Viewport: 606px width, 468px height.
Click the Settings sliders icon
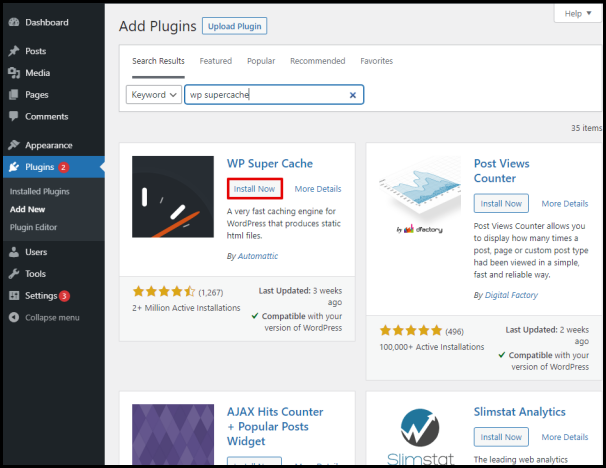(x=14, y=296)
